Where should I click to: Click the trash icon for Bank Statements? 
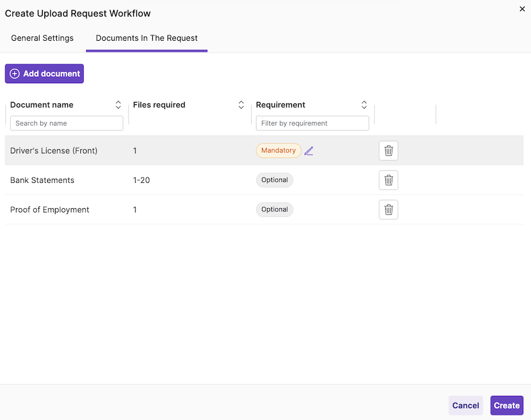click(x=388, y=180)
